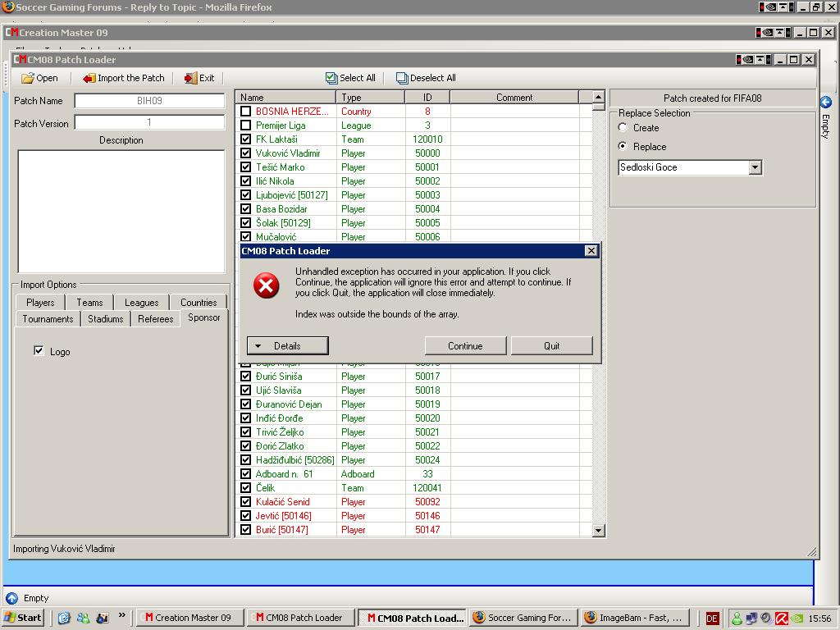Viewport: 840px width, 630px height.
Task: Click the Deselect All icon
Action: point(402,78)
